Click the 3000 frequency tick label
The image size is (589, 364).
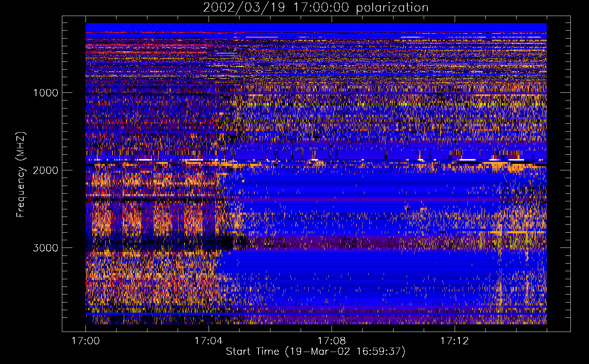[46, 248]
